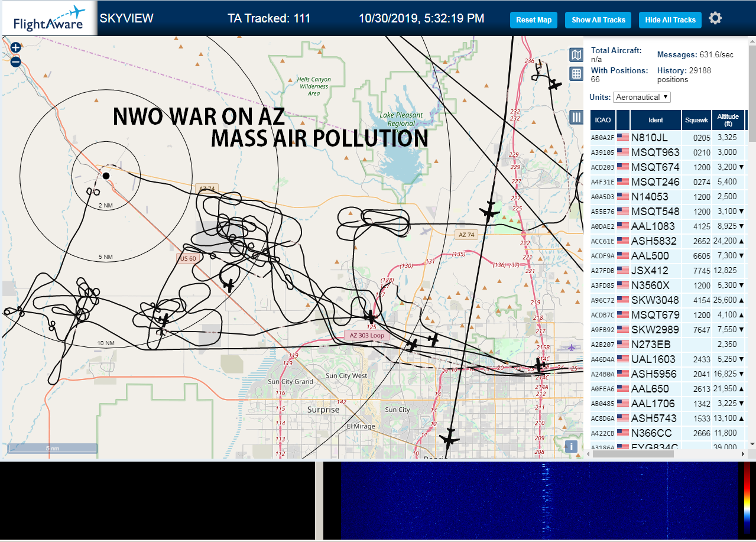
Task: Click the Surprise city label on map
Action: 323,410
